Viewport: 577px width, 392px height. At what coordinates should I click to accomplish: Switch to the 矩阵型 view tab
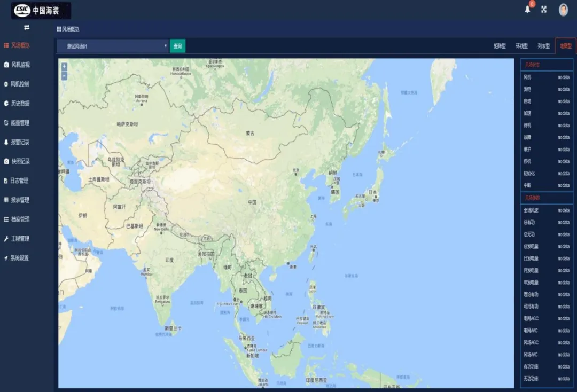[x=500, y=46]
